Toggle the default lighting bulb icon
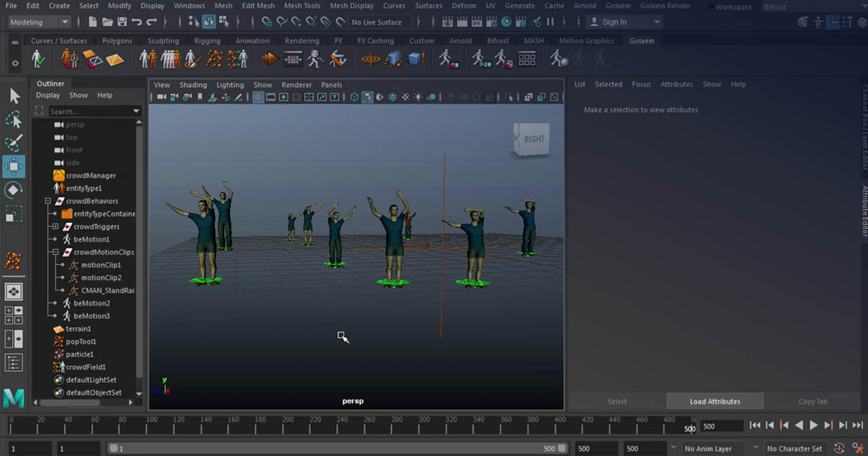Screen dimensions: 868x456 417,96
